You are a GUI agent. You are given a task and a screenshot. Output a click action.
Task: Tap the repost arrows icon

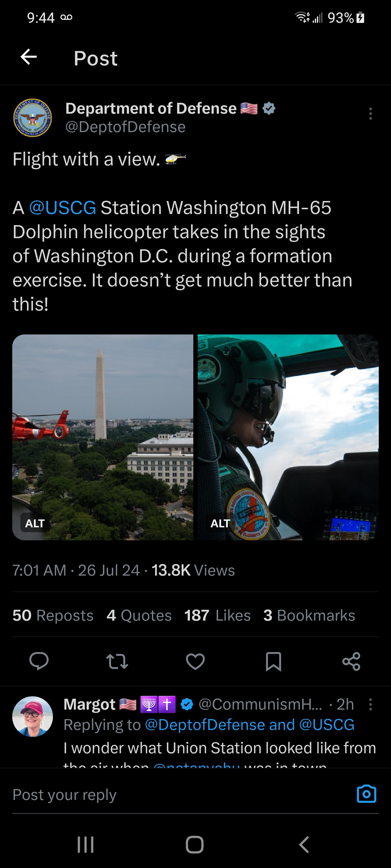tap(117, 661)
